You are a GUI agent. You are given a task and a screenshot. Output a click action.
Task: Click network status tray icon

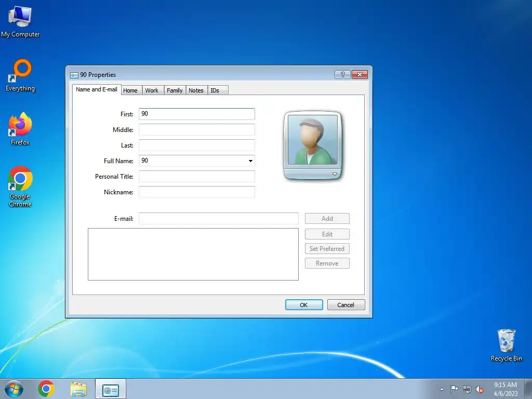pyautogui.click(x=467, y=389)
